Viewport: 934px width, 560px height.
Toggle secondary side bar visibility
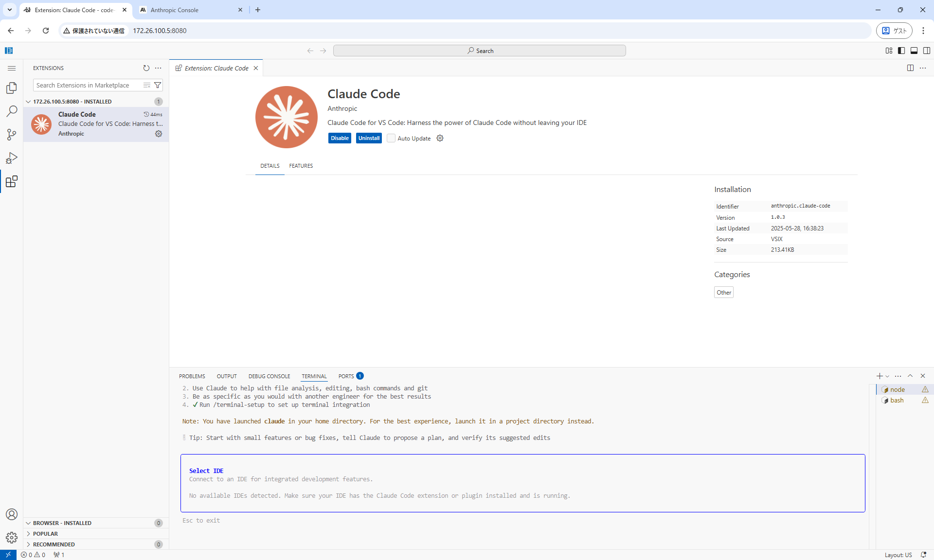pyautogui.click(x=927, y=51)
